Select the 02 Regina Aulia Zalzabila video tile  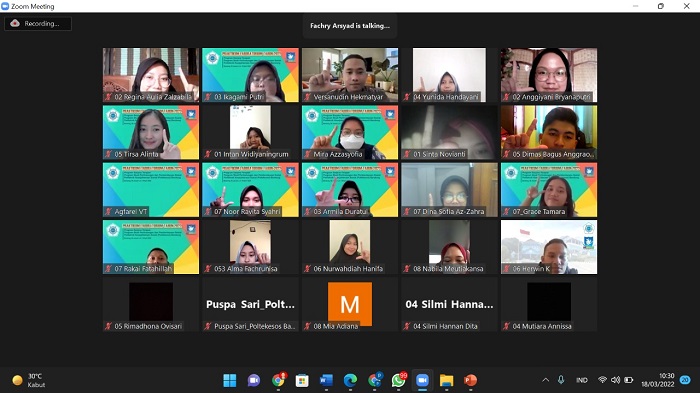click(x=151, y=75)
